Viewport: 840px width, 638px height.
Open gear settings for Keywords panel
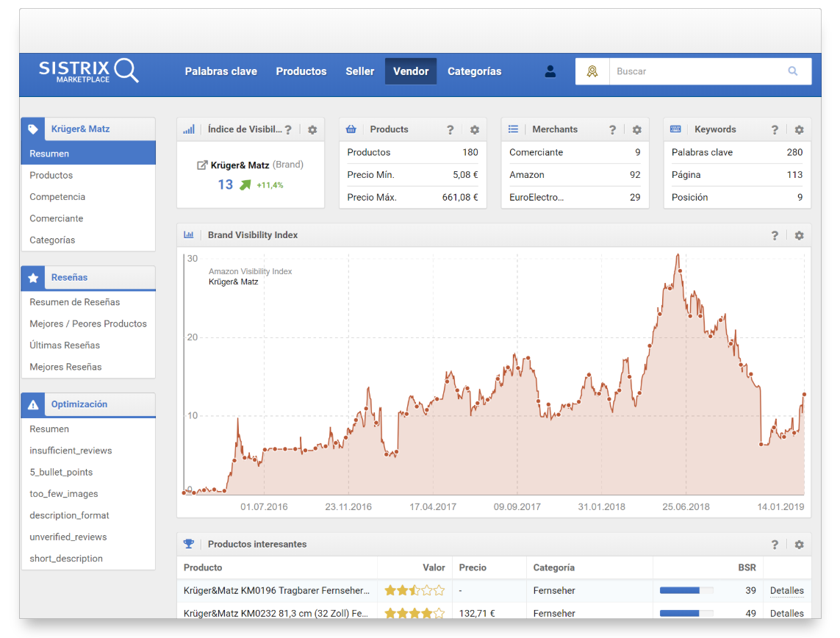click(x=799, y=129)
